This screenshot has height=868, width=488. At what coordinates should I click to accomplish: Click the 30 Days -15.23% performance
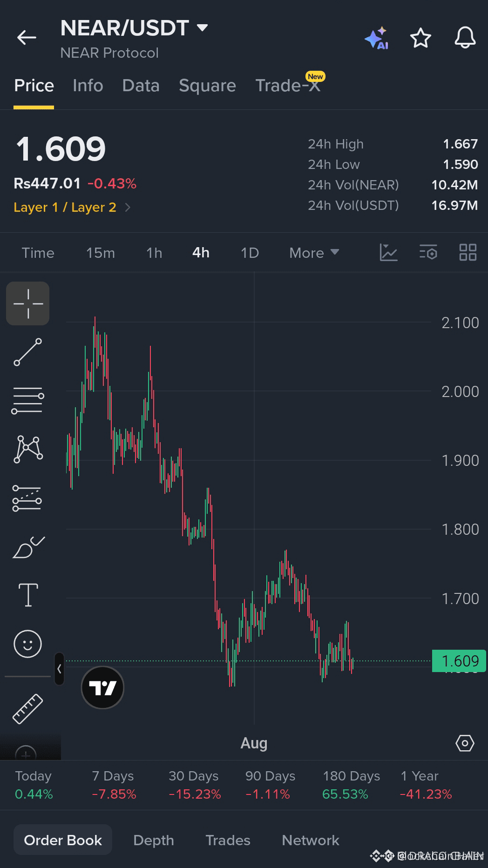tap(194, 785)
